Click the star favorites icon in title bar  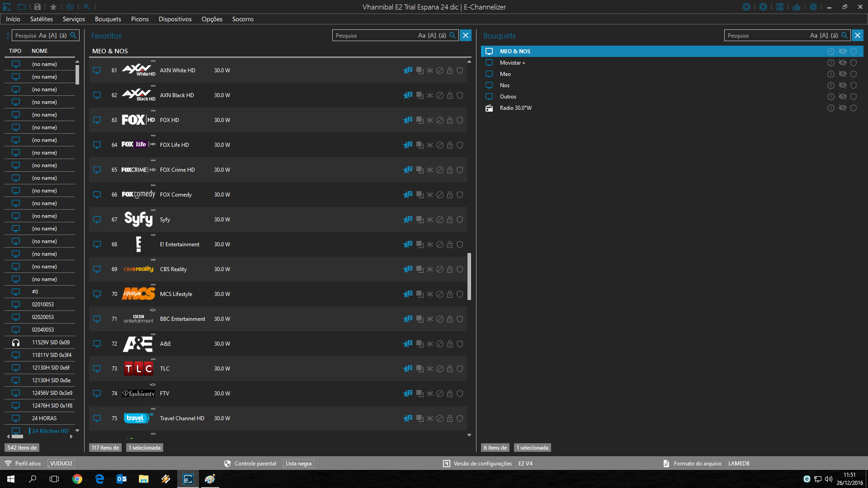pyautogui.click(x=53, y=7)
